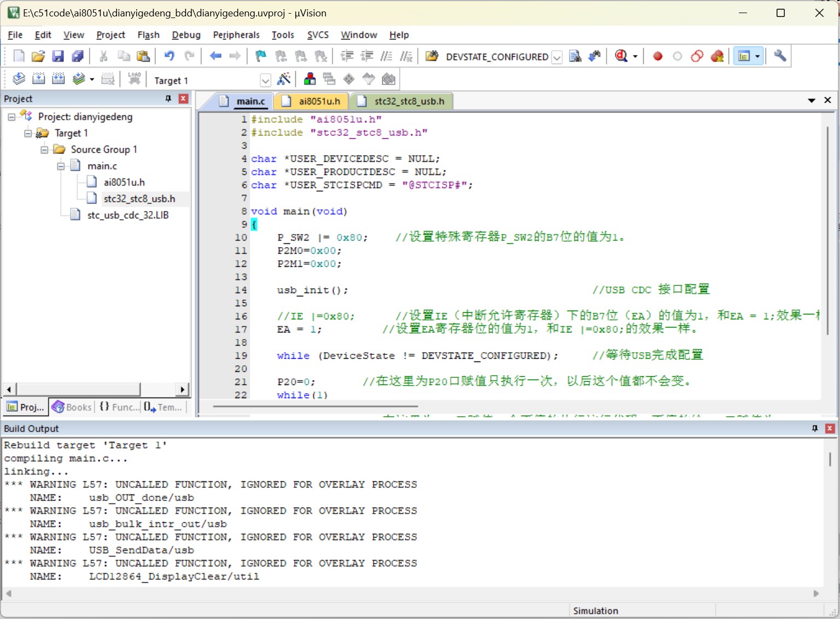Download to flash with the LOAD icon

coord(135,79)
